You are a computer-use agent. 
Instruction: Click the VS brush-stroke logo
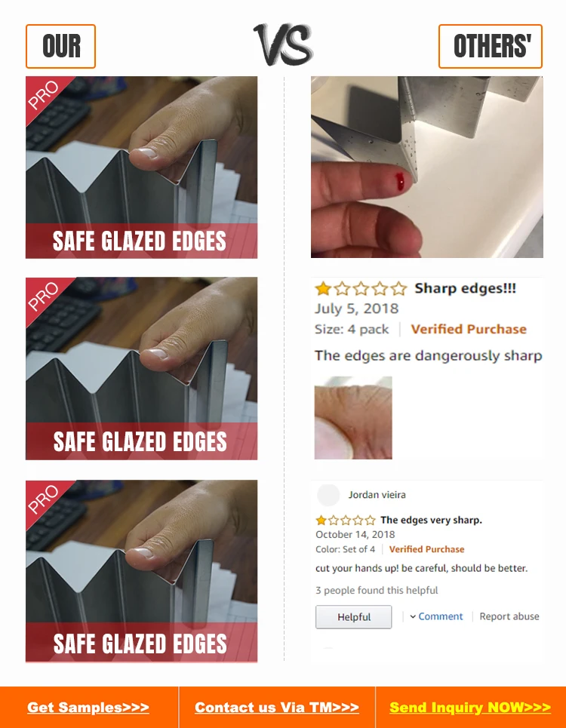click(x=283, y=45)
